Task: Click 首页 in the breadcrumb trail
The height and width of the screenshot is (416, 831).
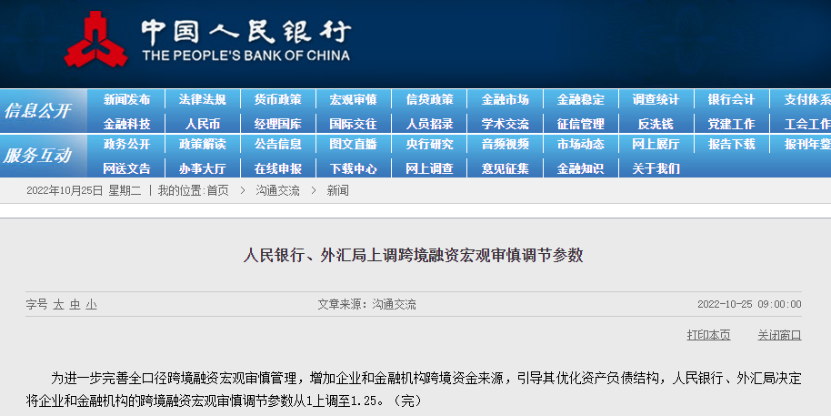Action: [216, 190]
